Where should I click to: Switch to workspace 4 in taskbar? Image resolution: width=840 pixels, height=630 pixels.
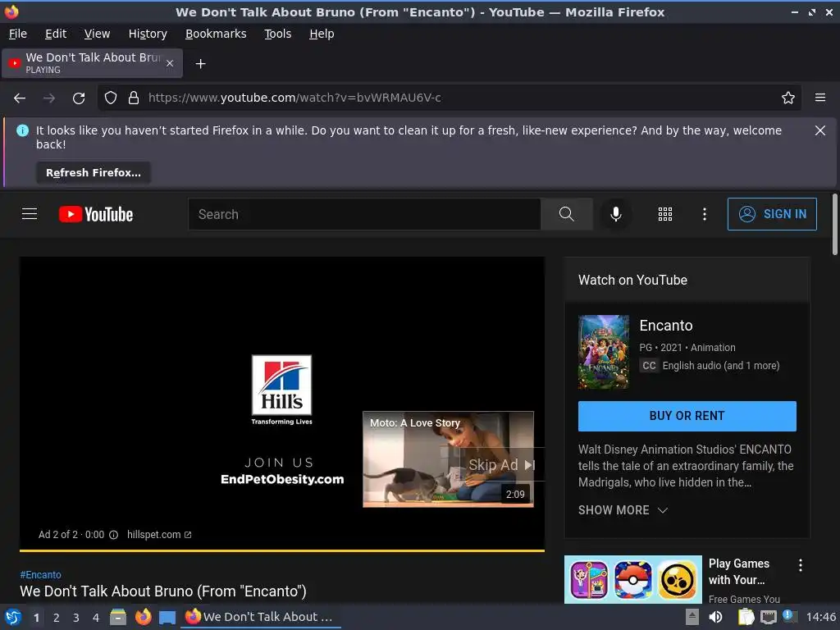tap(96, 618)
